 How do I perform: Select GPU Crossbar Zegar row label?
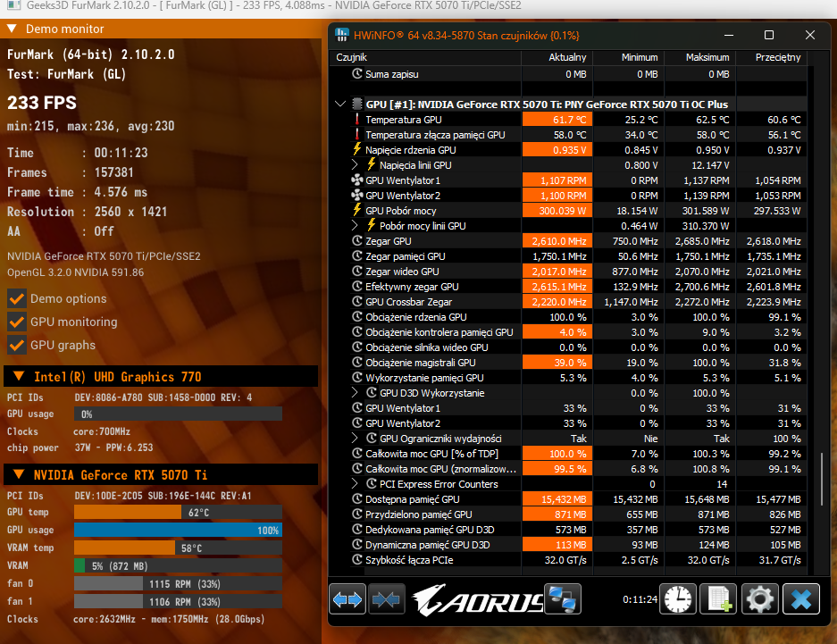pos(408,302)
